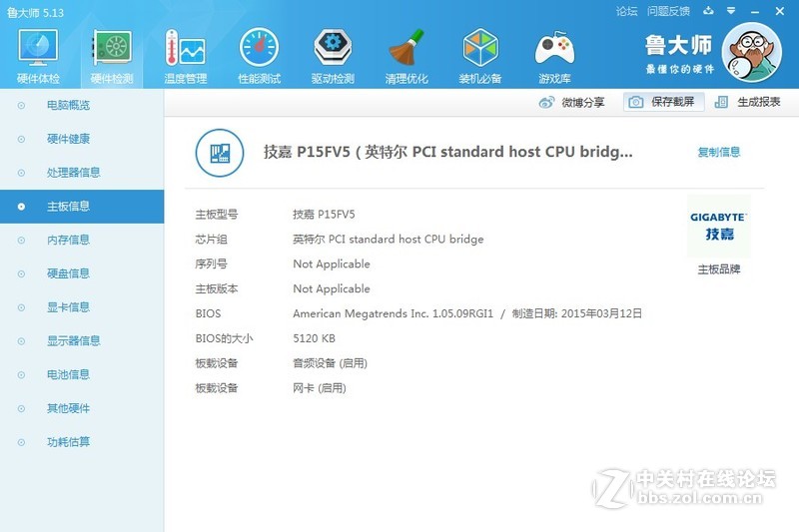Click the 英特尔 PCI standard host CPU bridge value
Screen dimensions: 799x532
(x=388, y=240)
